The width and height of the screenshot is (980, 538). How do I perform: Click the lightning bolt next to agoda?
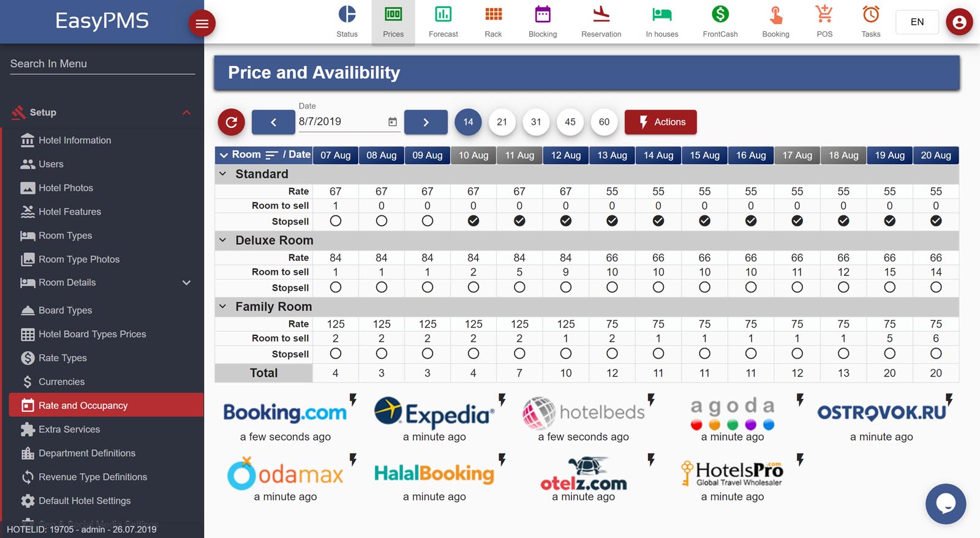click(x=800, y=400)
